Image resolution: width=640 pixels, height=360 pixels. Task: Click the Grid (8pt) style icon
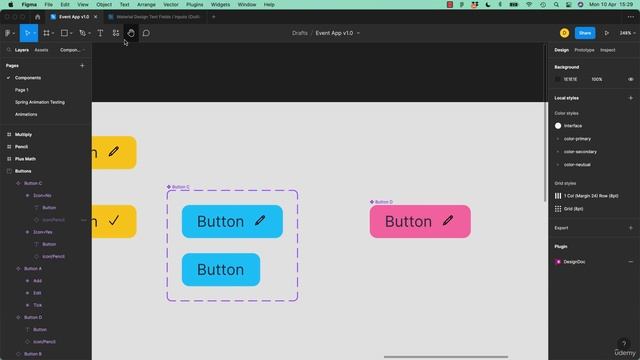[x=558, y=209]
